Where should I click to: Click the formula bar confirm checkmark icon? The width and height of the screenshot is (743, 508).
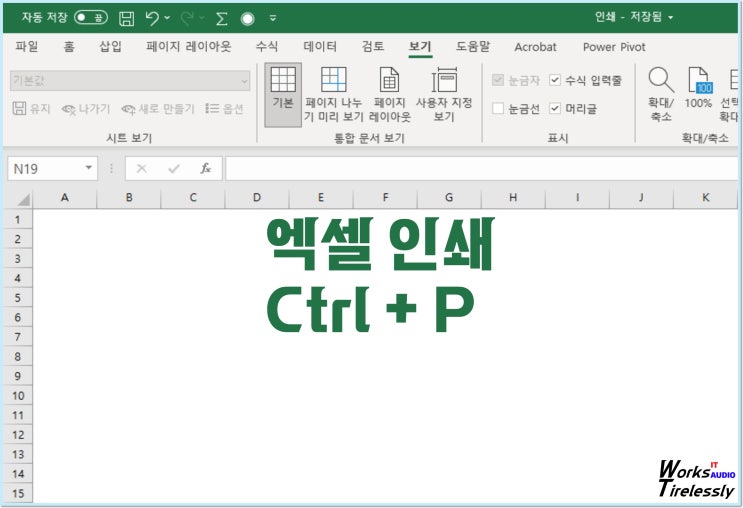[173, 169]
